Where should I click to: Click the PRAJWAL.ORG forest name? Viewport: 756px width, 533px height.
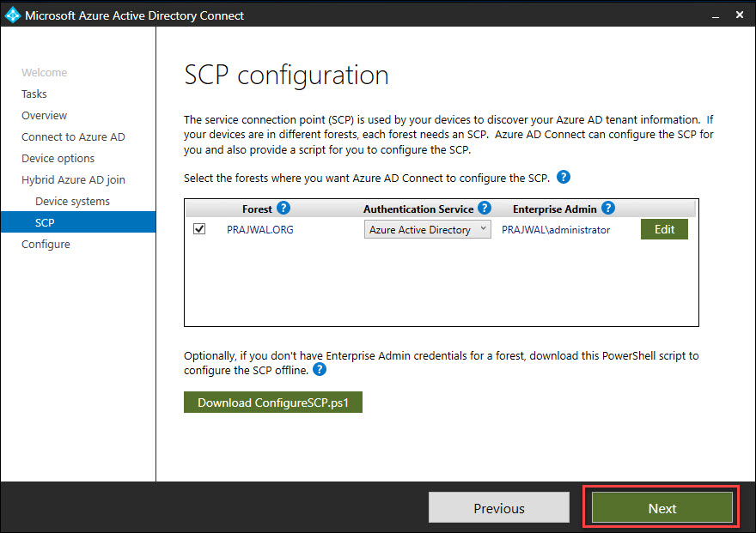pos(259,230)
